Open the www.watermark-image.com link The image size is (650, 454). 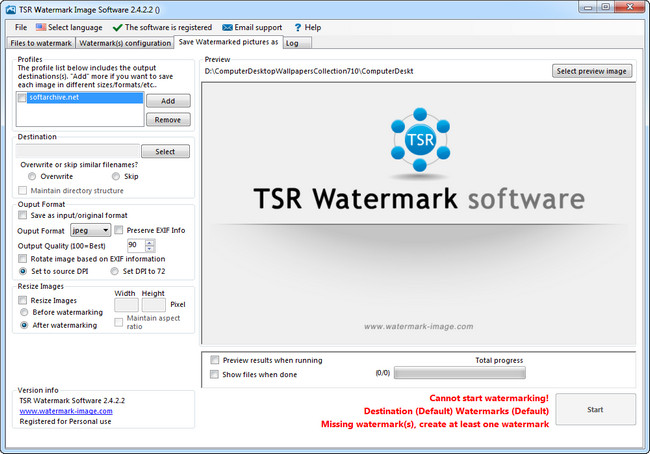66,411
